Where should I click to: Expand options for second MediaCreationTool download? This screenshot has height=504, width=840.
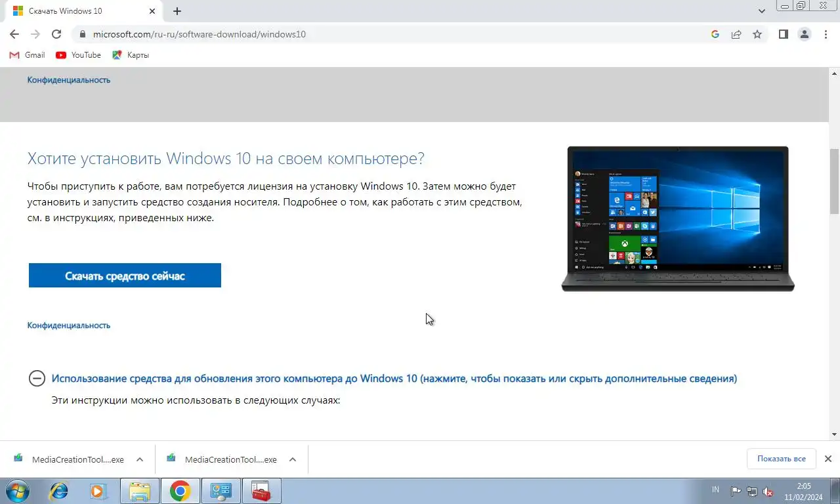click(x=293, y=459)
